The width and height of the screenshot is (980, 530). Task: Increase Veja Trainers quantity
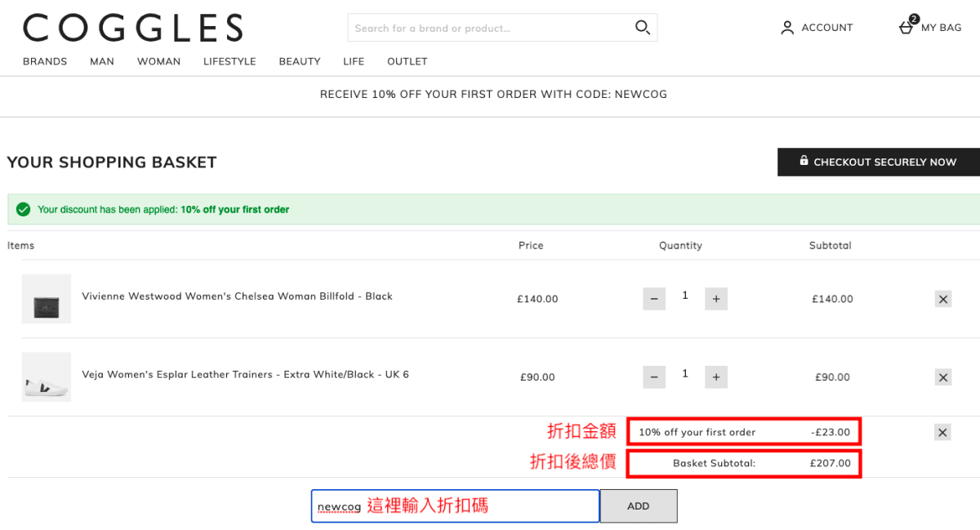[x=715, y=377]
